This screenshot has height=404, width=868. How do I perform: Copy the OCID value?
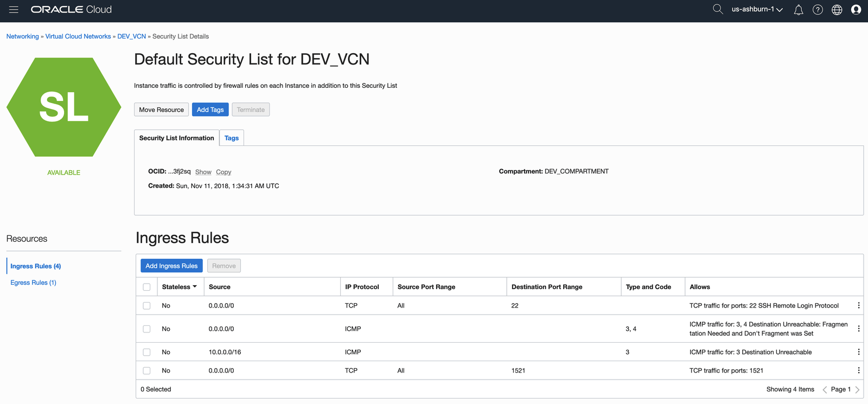pyautogui.click(x=224, y=172)
